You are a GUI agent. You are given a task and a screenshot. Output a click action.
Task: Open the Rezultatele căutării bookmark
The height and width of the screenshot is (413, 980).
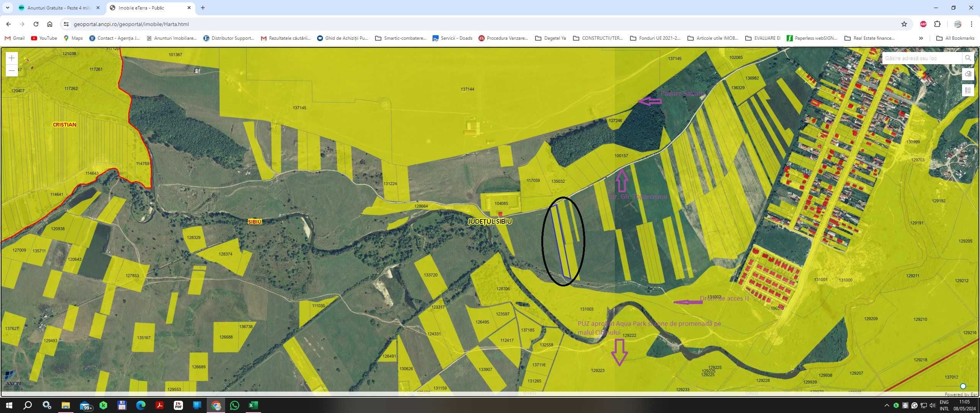point(286,38)
